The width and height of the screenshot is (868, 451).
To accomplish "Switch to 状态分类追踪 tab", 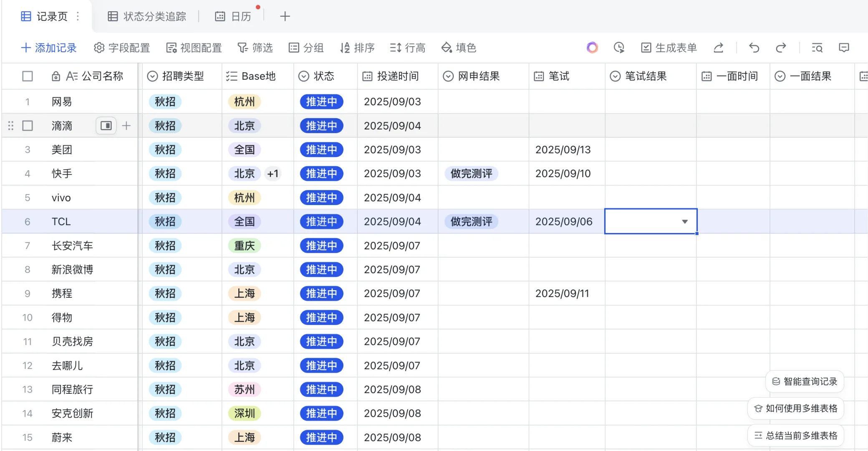I will pyautogui.click(x=147, y=16).
